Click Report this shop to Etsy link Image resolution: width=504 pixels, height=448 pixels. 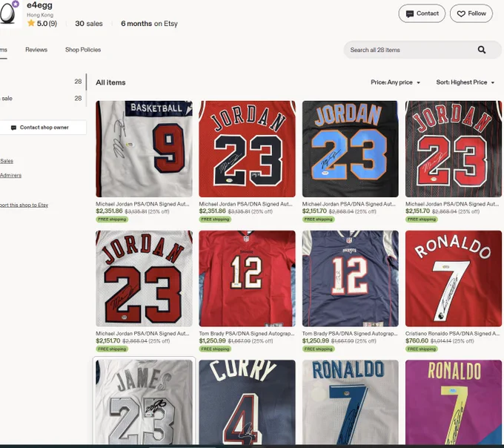tap(24, 205)
